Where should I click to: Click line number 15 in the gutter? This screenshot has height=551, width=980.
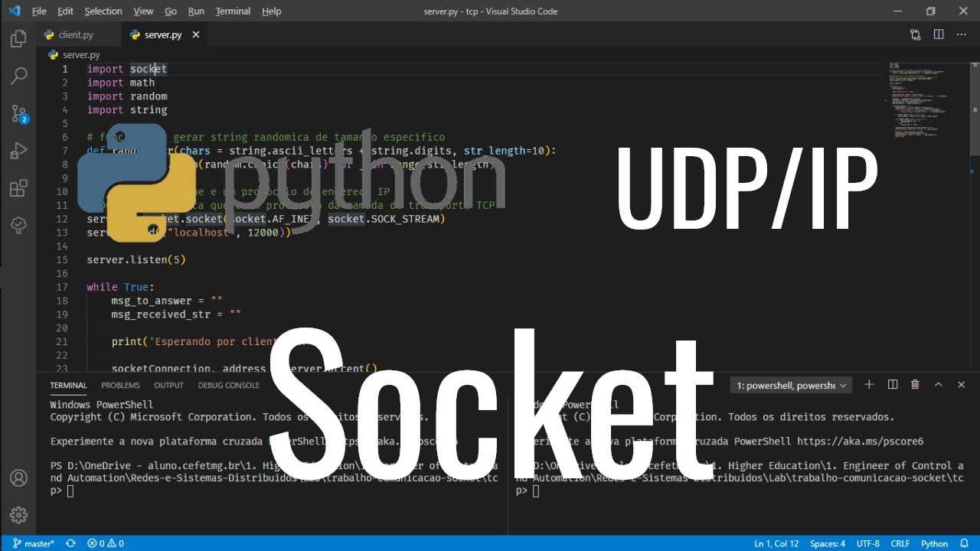pyautogui.click(x=62, y=260)
